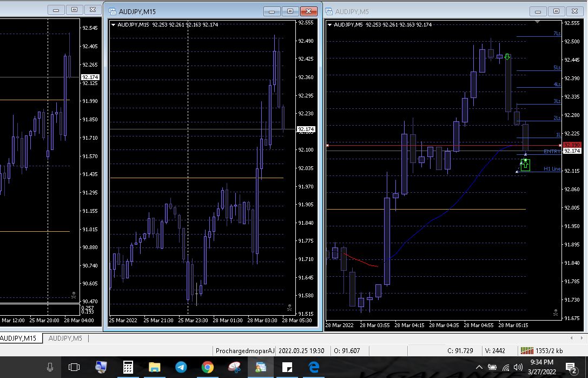Select the green down arrow on M5 chart
This screenshot has height=378, width=588.
(x=507, y=57)
